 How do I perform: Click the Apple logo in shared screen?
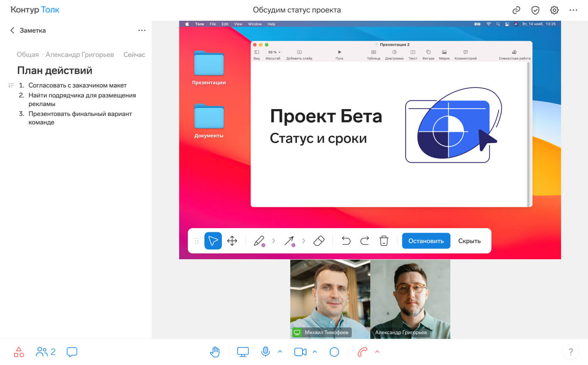point(187,24)
